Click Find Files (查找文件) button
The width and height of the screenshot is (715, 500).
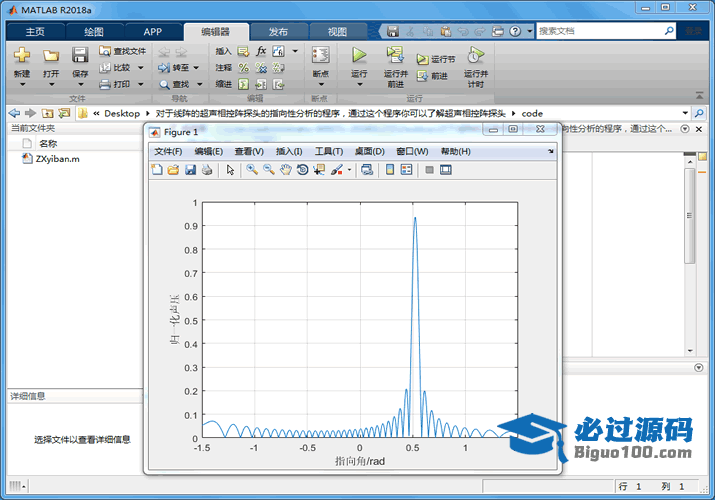[123, 51]
